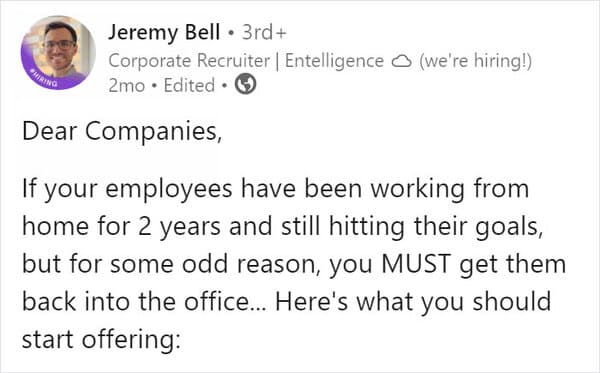The width and height of the screenshot is (600, 373).
Task: Click the globe public visibility icon
Action: coord(245,85)
